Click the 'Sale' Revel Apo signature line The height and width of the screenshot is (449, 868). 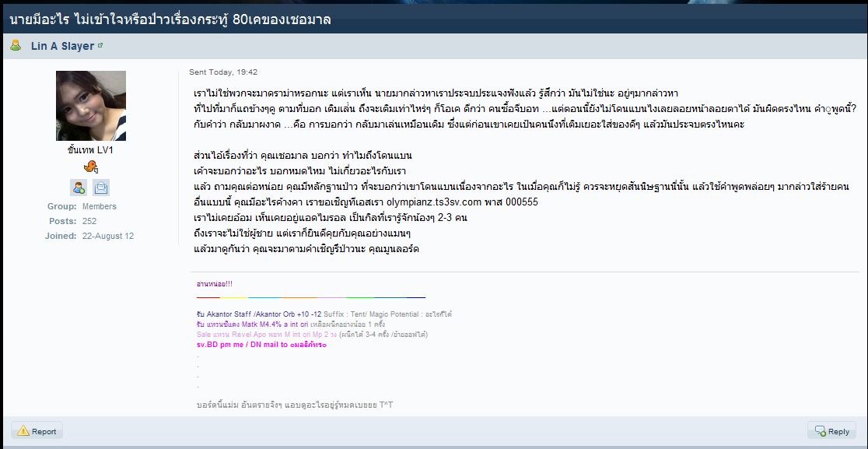(x=312, y=335)
